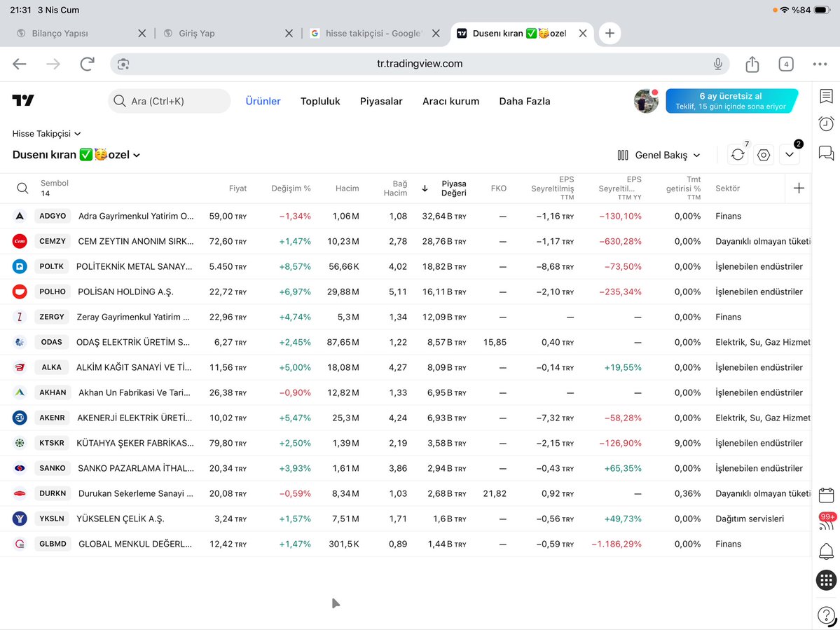Click the microphone icon in address bar
This screenshot has width=840, height=630.
point(718,64)
